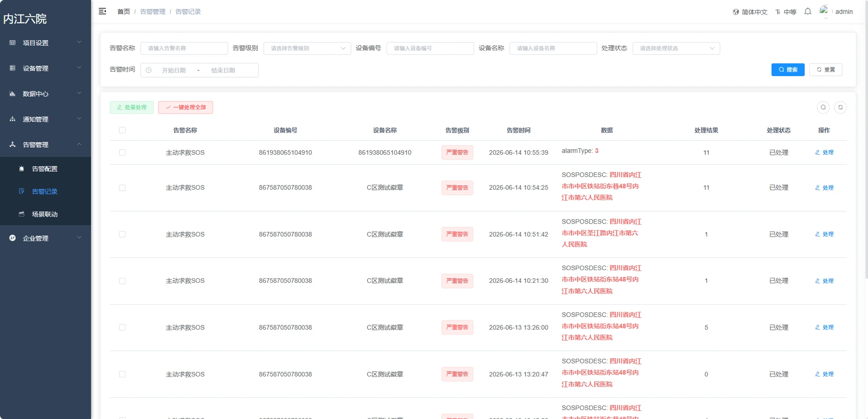Click the 告警配置 bell icon
The image size is (868, 419).
click(21, 169)
